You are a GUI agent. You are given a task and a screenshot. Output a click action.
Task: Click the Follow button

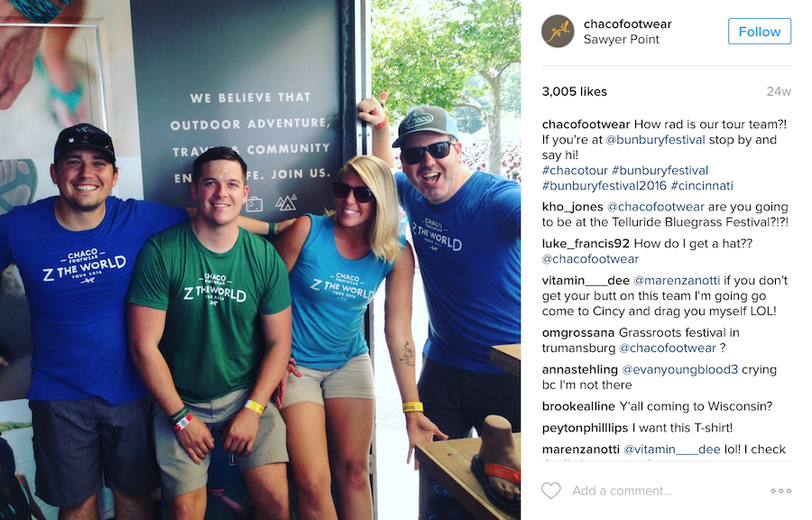759,32
